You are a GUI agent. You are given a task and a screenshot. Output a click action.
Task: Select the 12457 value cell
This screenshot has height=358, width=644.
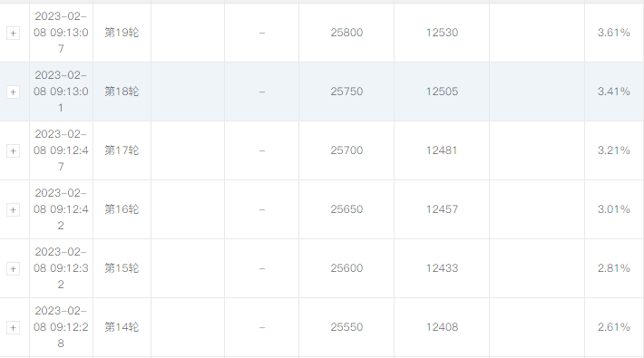[x=442, y=209]
